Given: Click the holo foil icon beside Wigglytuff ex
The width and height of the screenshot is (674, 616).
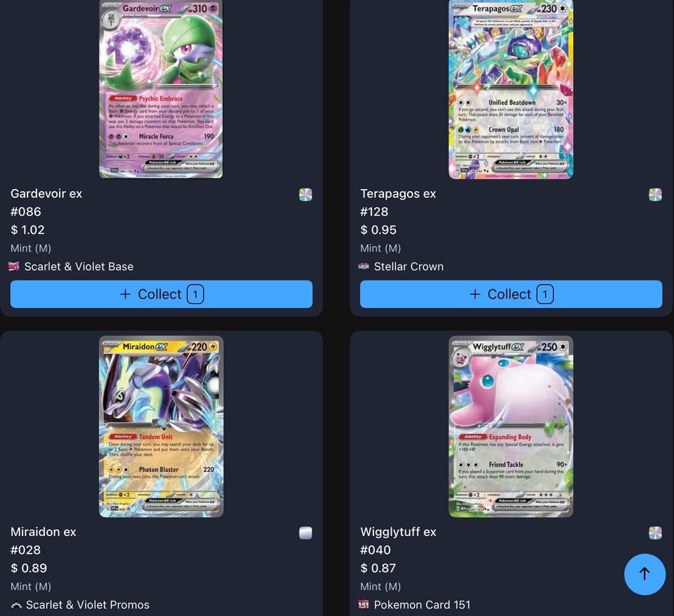Looking at the screenshot, I should point(655,533).
